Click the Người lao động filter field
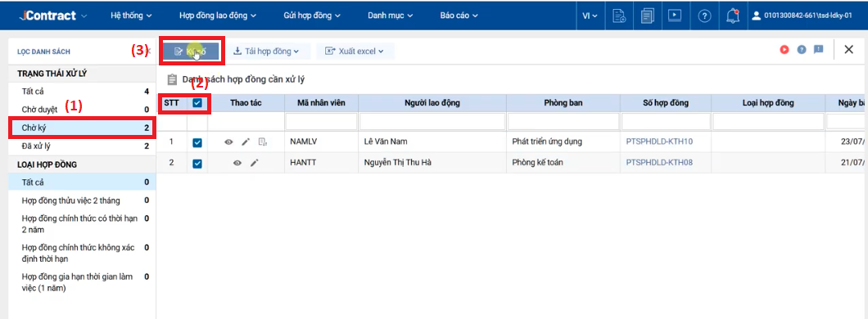 click(x=432, y=122)
